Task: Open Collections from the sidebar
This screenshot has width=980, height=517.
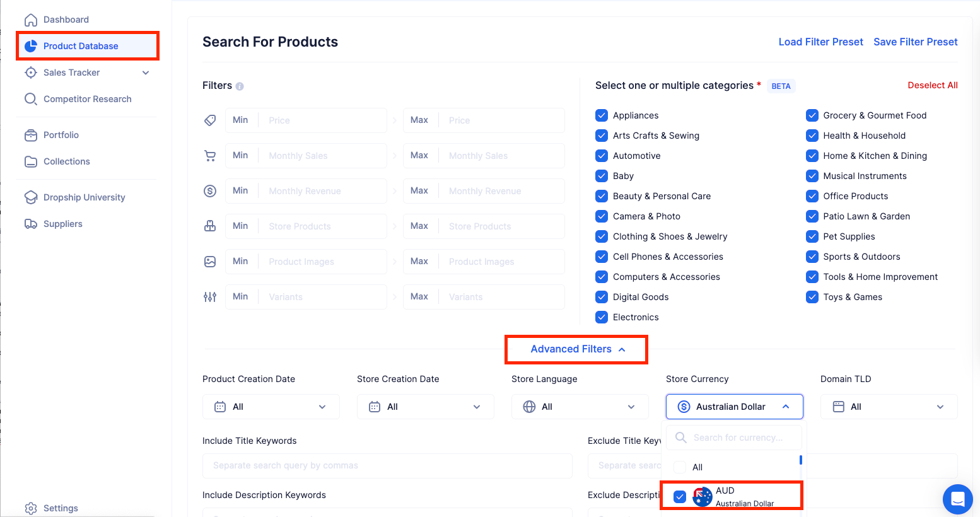Action: [x=66, y=161]
